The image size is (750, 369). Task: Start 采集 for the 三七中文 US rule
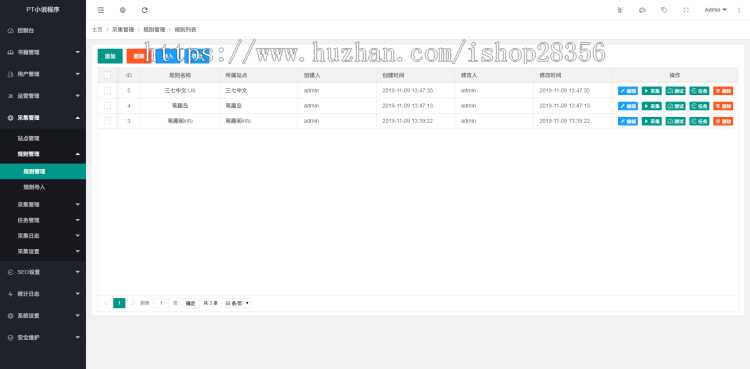651,91
